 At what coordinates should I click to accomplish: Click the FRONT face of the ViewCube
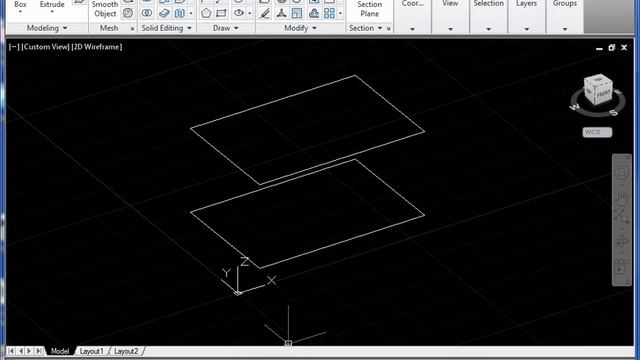[603, 94]
